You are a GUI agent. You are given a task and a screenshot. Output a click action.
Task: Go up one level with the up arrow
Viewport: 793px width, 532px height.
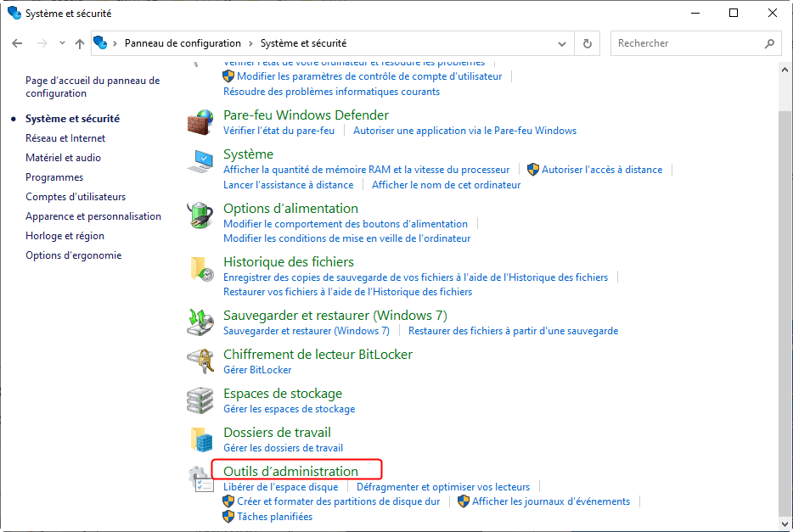tap(80, 43)
